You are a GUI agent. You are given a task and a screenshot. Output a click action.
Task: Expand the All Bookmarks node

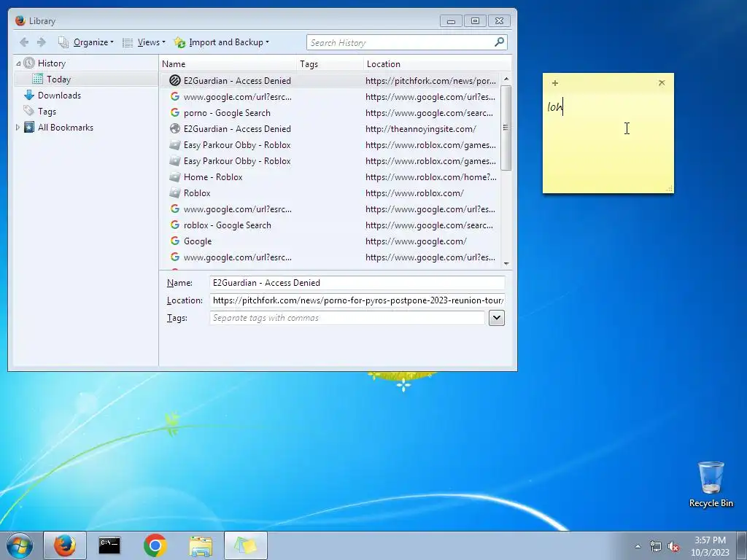point(18,127)
